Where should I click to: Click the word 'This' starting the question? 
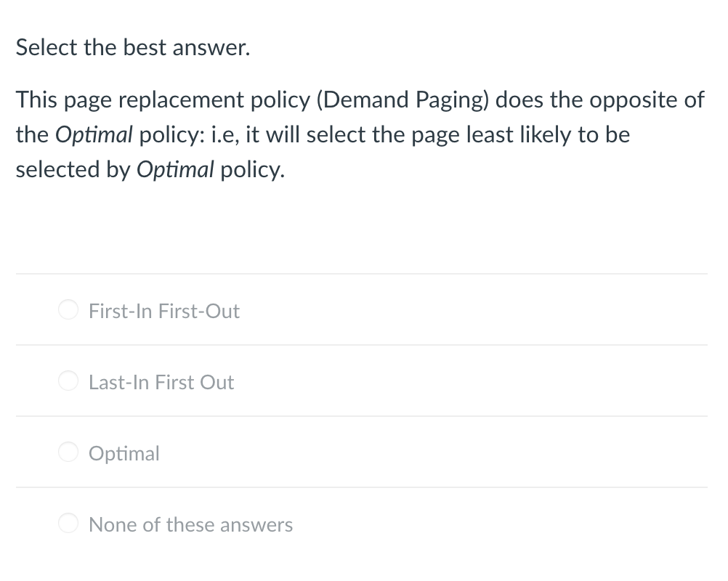pos(36,99)
